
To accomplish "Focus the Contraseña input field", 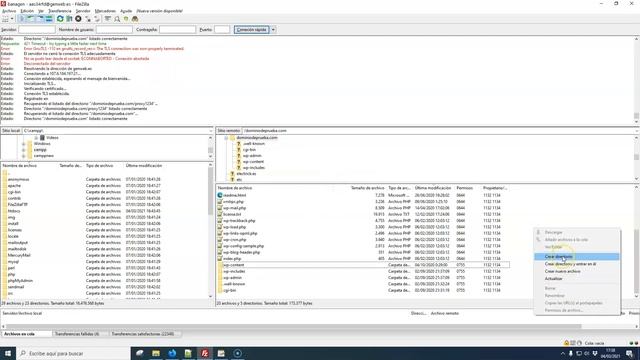I will (x=177, y=30).
